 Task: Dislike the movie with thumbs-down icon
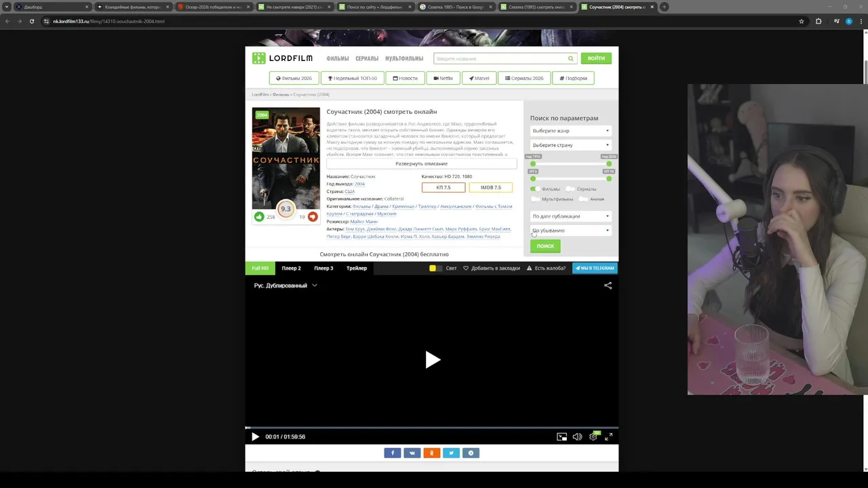point(313,217)
